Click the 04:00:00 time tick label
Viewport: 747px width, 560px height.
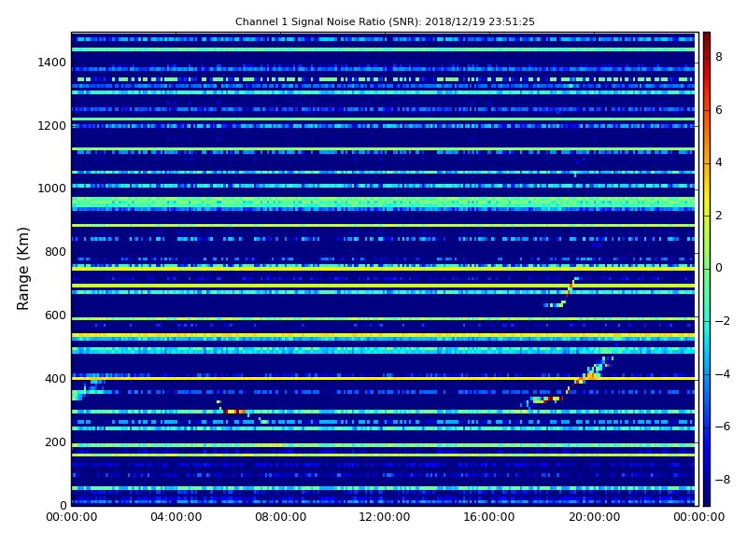(176, 517)
